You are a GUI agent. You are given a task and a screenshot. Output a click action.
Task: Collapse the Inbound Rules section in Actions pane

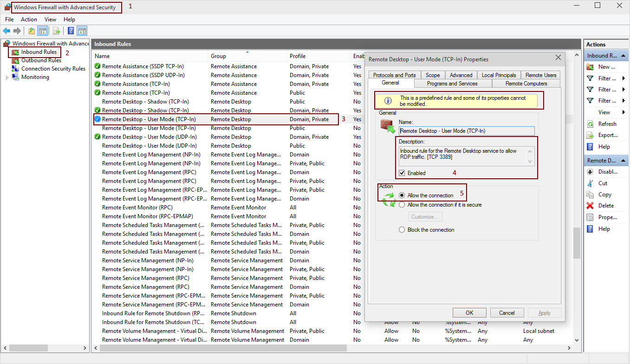[624, 56]
